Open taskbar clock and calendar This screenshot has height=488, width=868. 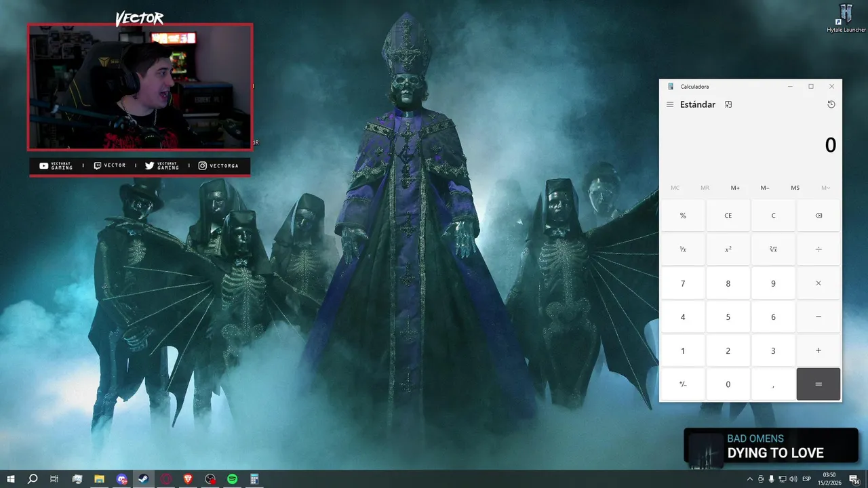coord(829,479)
